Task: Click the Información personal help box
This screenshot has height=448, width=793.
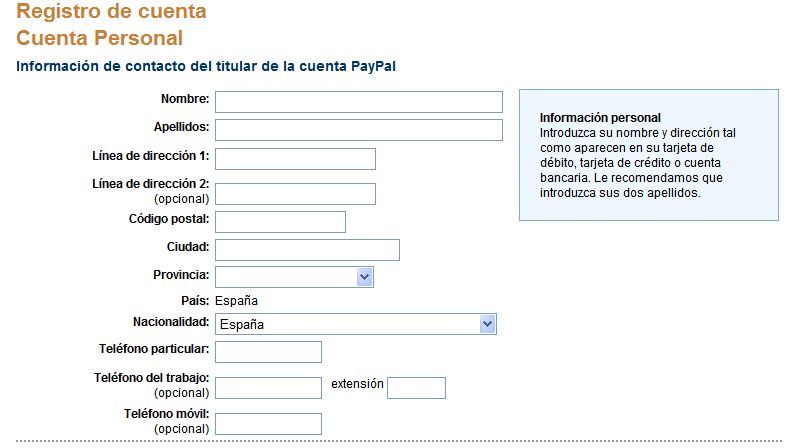Action: click(x=649, y=155)
